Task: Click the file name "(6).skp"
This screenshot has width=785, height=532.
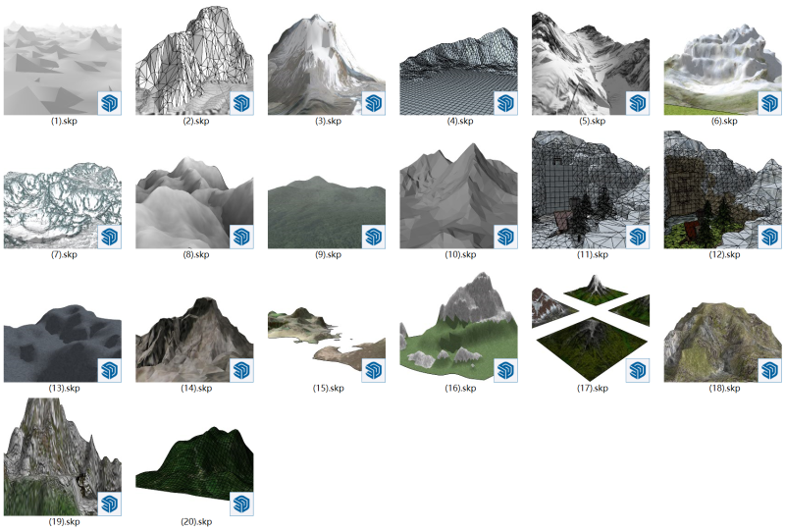Action: click(x=724, y=121)
